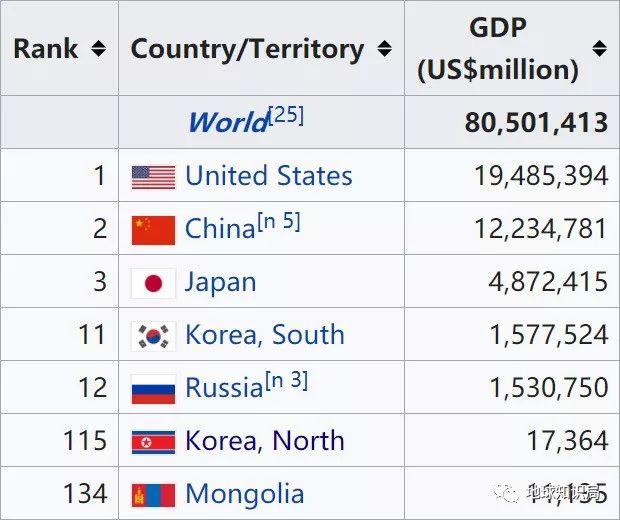Open reference note 25 beside World
The width and height of the screenshot is (620, 520).
[286, 116]
